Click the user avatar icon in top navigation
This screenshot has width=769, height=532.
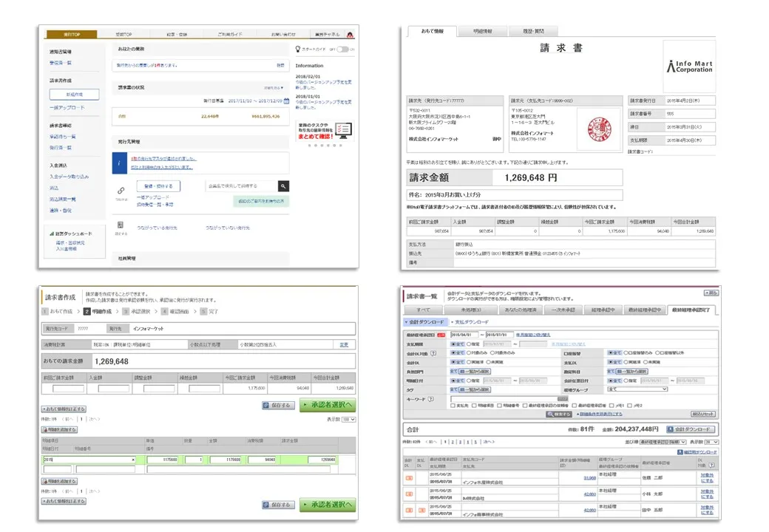click(x=349, y=35)
